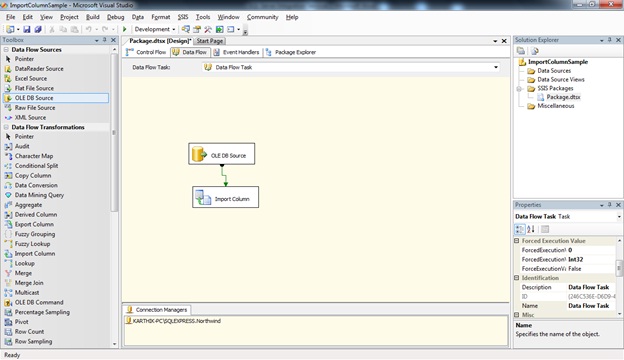The height and width of the screenshot is (360, 624).
Task: Select Package.dtsx in Solution Explorer
Action: (563, 97)
